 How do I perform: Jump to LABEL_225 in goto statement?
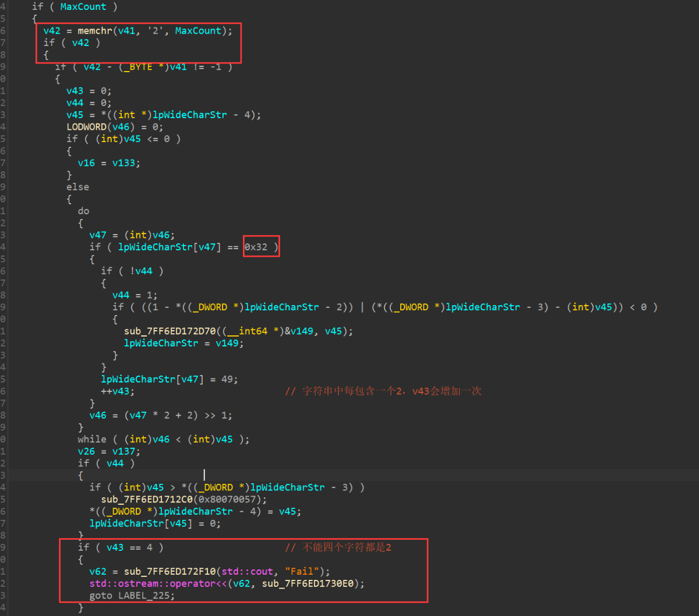[x=144, y=596]
